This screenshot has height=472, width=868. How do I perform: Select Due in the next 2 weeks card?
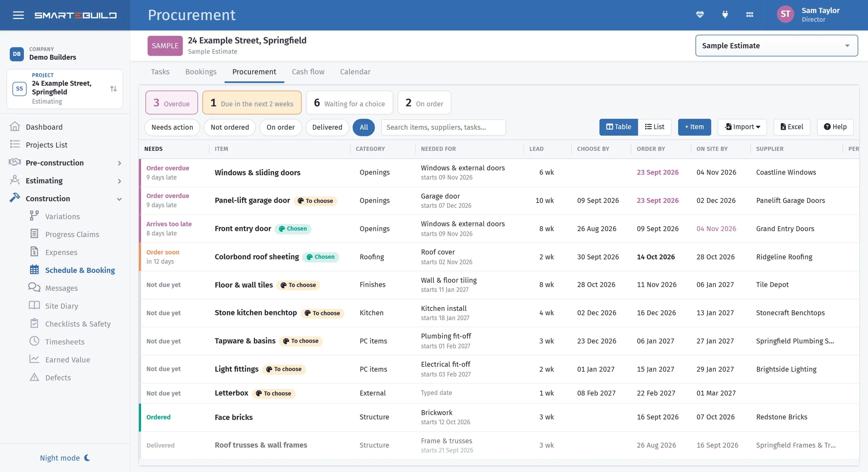click(x=252, y=103)
